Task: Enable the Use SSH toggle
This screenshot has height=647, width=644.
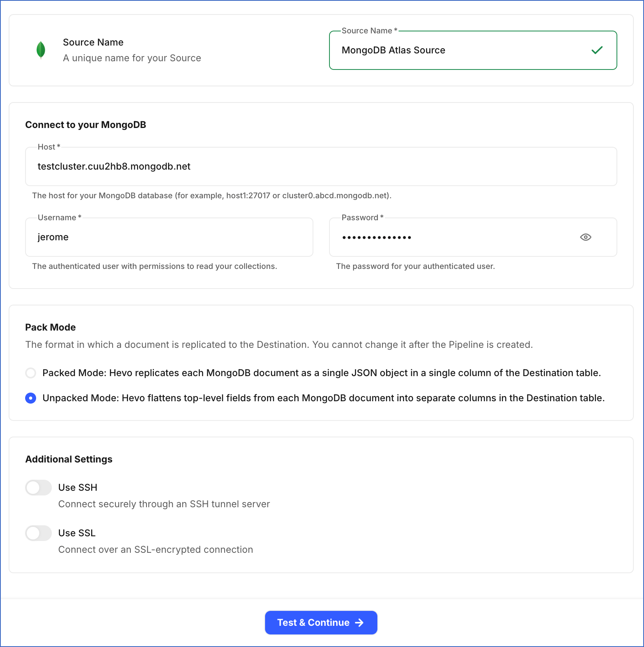Action: (x=38, y=488)
